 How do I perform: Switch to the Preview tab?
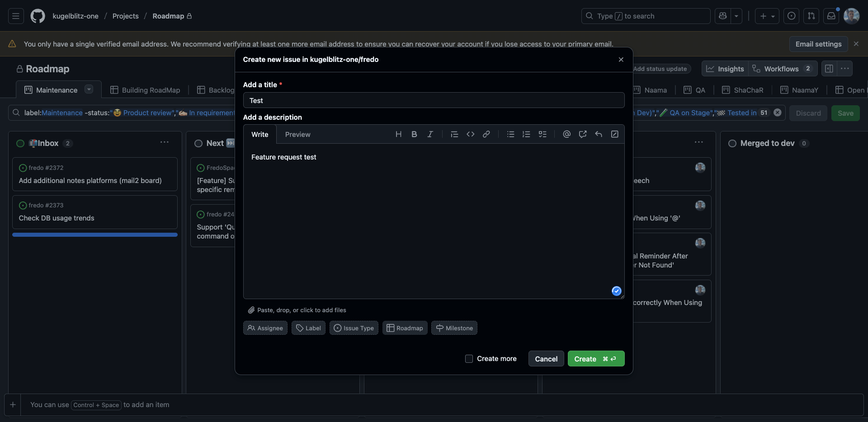click(297, 135)
